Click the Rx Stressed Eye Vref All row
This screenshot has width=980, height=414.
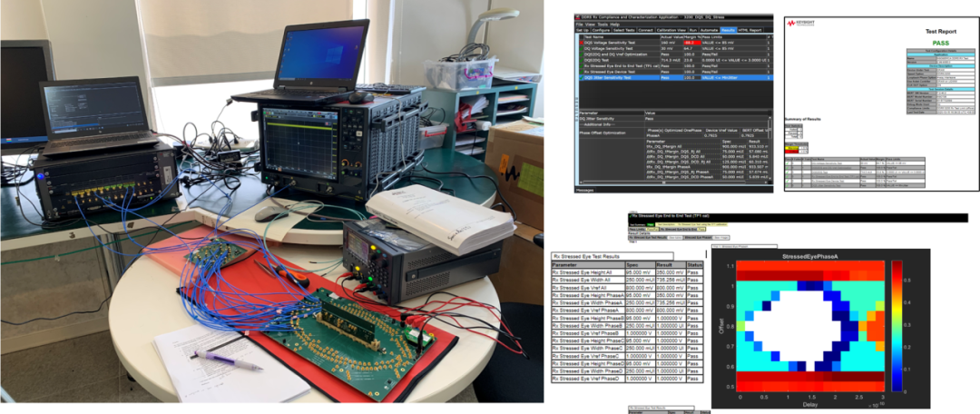pos(628,288)
